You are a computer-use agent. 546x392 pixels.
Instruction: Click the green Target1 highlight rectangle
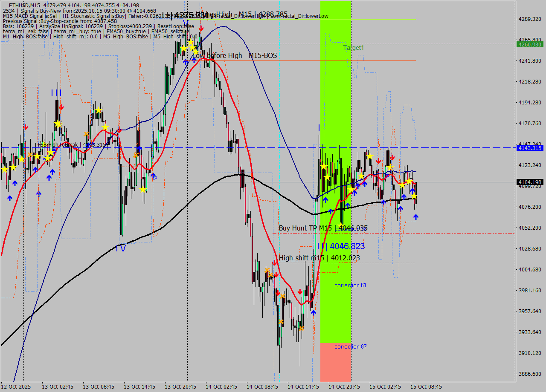pyautogui.click(x=336, y=128)
